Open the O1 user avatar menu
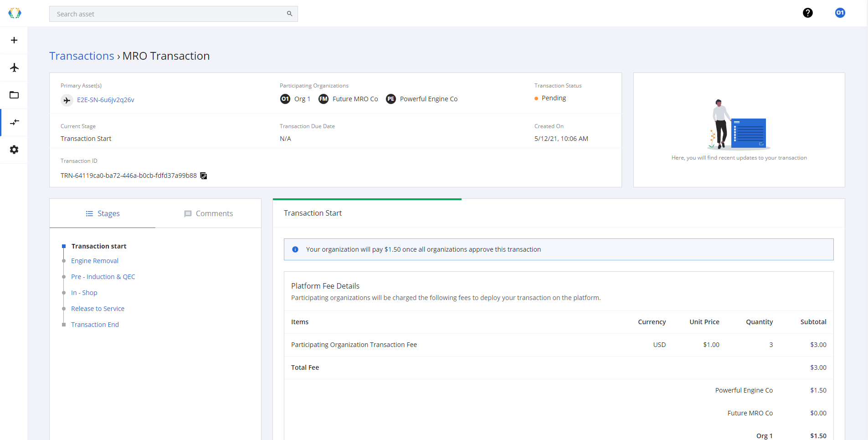 pyautogui.click(x=840, y=13)
